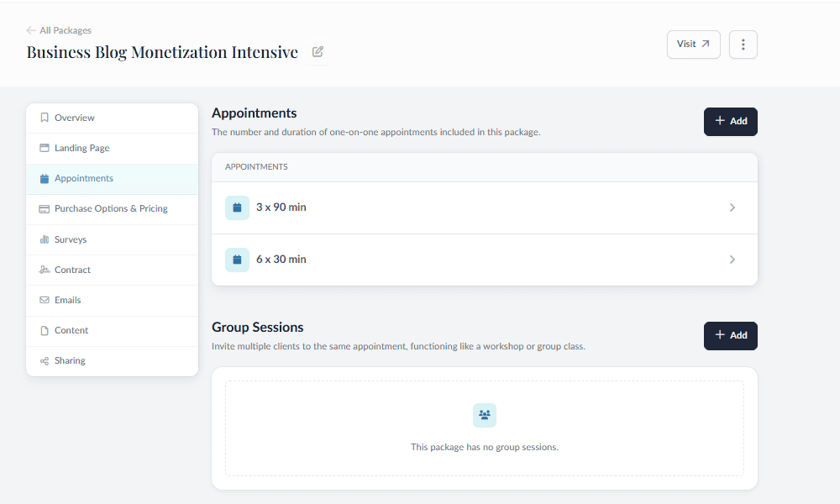Click the calendar icon on the 6 x 30 min row
This screenshot has height=504, width=840.
tap(236, 260)
